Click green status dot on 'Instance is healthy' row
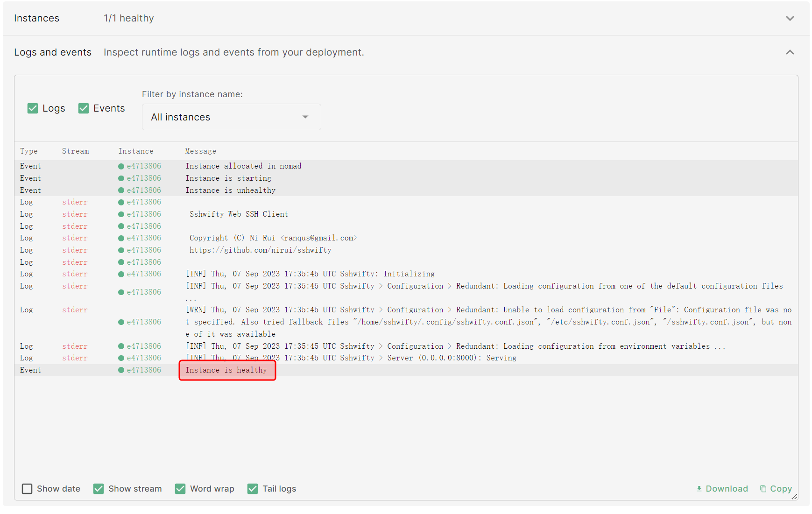This screenshot has height=514, width=812. [121, 370]
